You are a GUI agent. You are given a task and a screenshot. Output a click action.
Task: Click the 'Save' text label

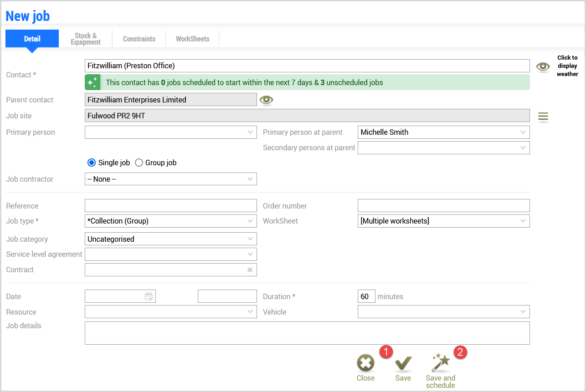coord(403,378)
